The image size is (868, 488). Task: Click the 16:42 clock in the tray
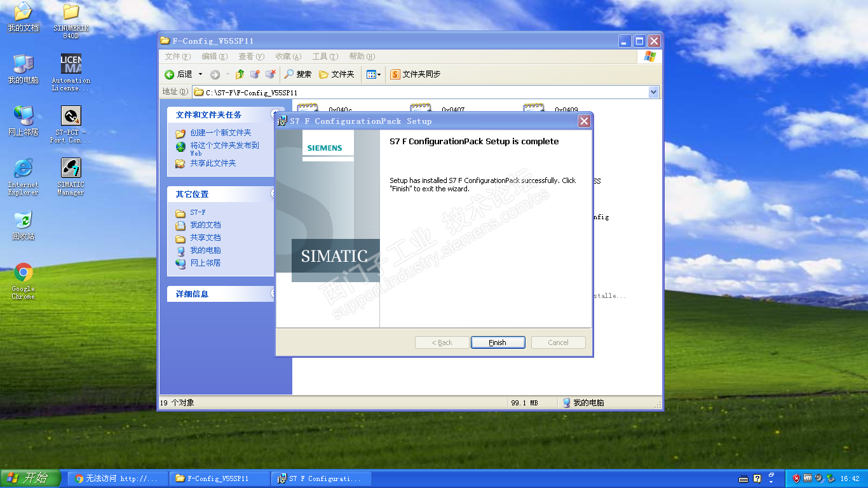coord(850,478)
